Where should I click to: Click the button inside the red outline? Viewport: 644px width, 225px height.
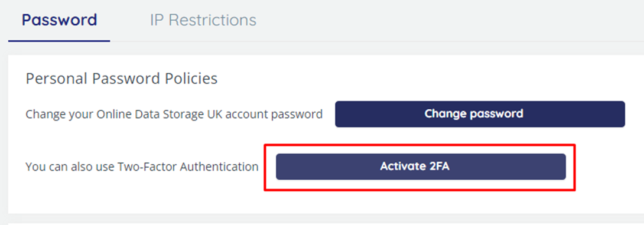pyautogui.click(x=421, y=167)
